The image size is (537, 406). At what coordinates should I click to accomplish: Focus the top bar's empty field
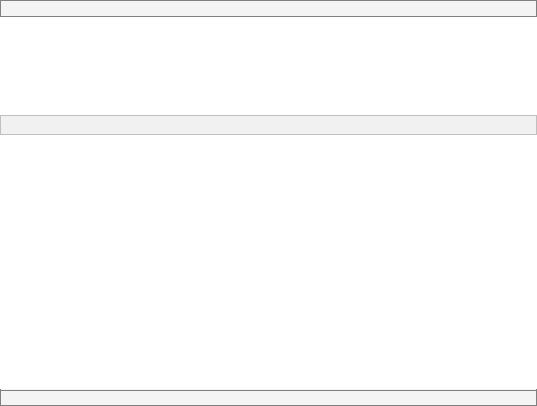click(x=268, y=9)
